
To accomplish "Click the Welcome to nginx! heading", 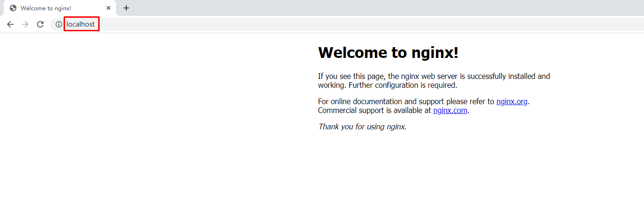I will coord(388,53).
